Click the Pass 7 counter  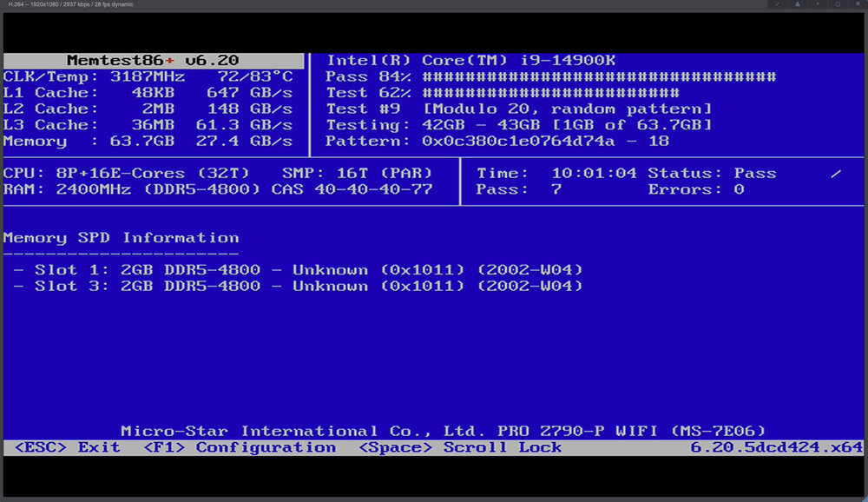click(x=519, y=189)
